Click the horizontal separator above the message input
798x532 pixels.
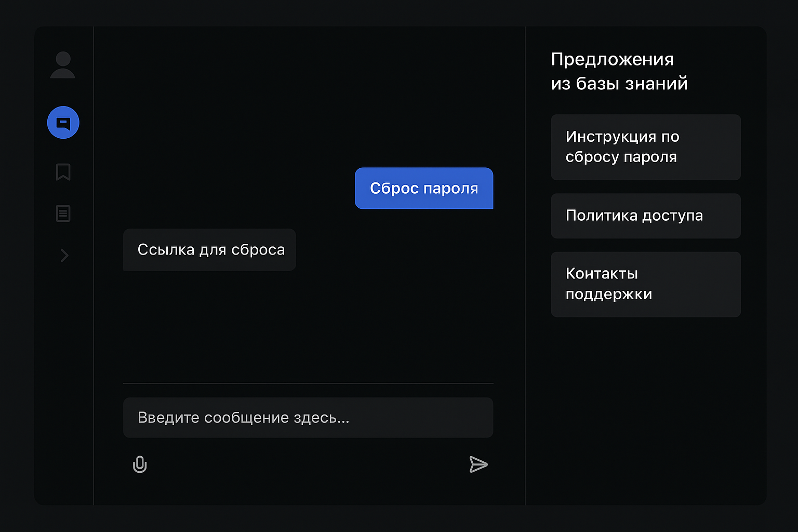(308, 383)
